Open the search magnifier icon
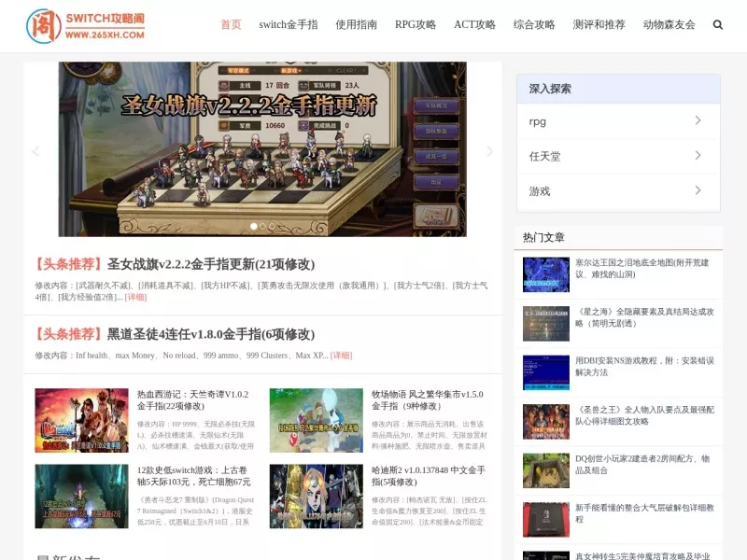Viewport: 747px width, 560px height. click(717, 25)
